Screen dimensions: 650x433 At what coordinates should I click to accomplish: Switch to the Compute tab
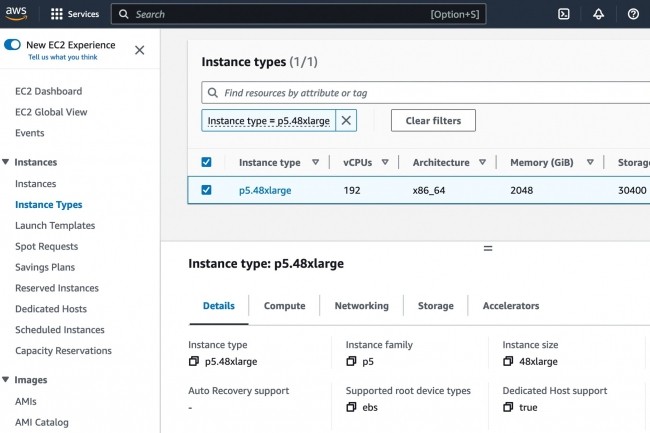(x=284, y=306)
